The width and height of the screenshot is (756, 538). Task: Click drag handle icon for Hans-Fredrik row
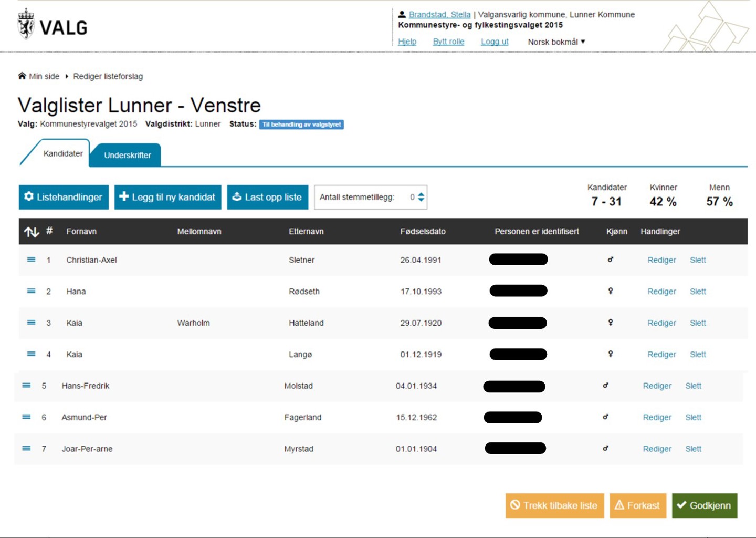click(x=26, y=386)
